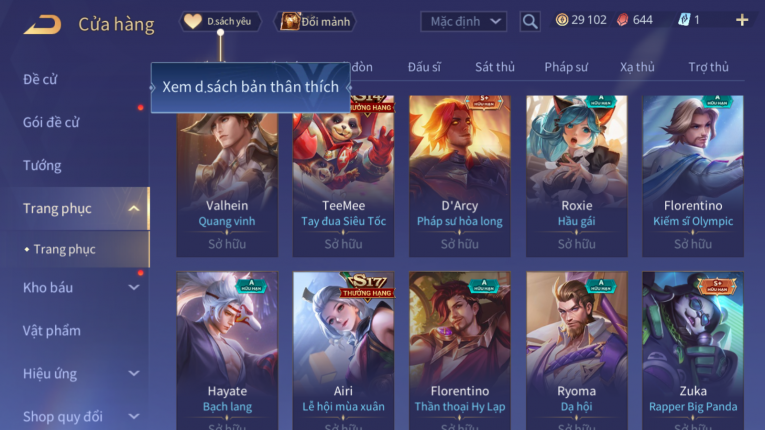Open the D.sách yêu heart wishlist
765x430 pixels.
[x=221, y=21]
